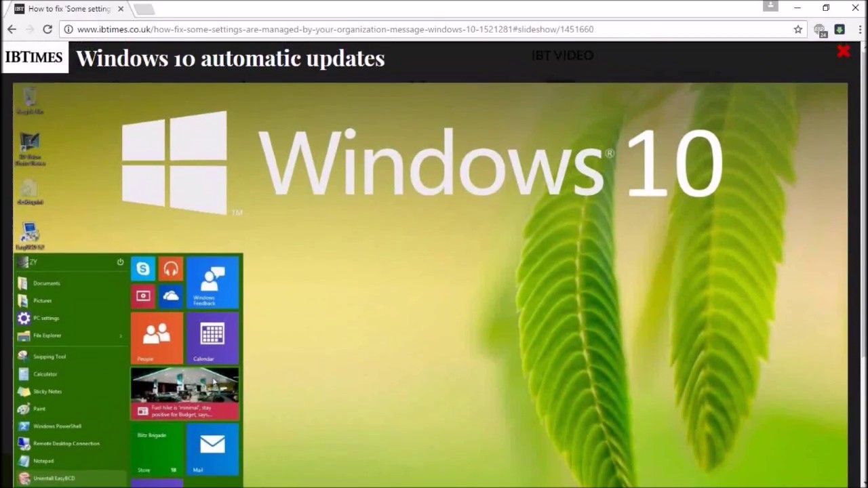Image resolution: width=868 pixels, height=488 pixels.
Task: Open the Skype tile
Action: click(143, 269)
